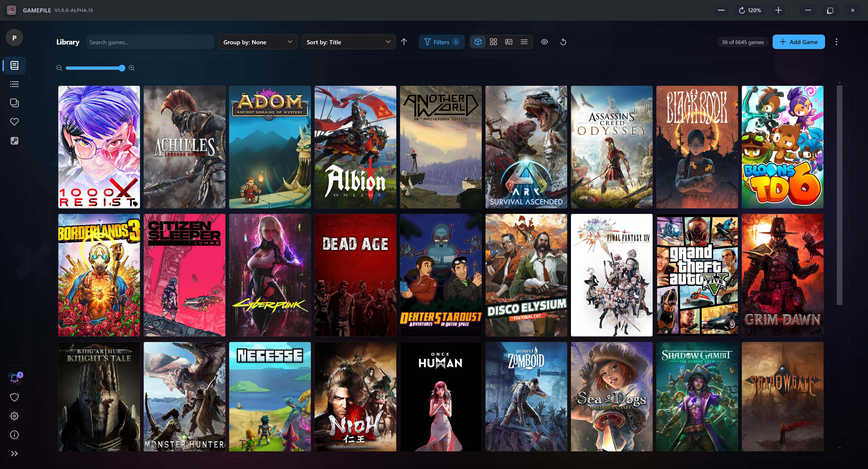The width and height of the screenshot is (868, 469).
Task: Decrease app zoom with minus button
Action: 721,10
